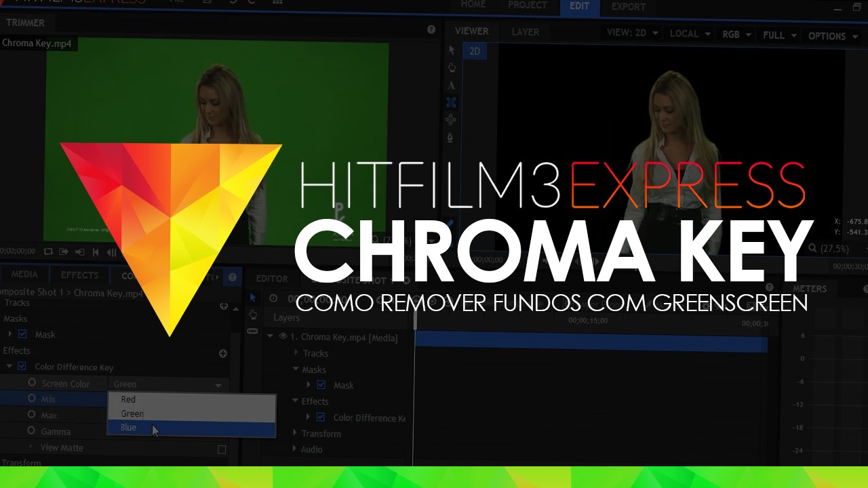Uncheck the Mask checkbox in Controls panel
The width and height of the screenshot is (868, 488).
pos(22,334)
